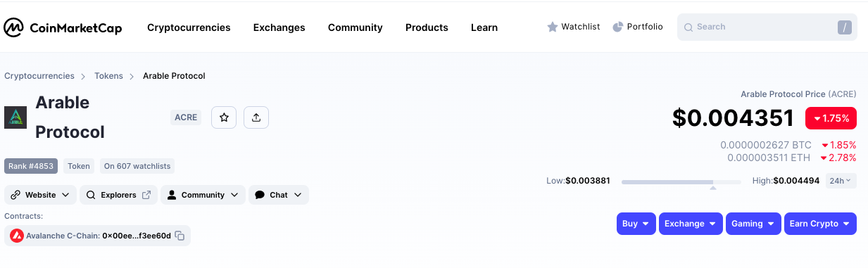Viewport: 868px width, 268px height.
Task: Click the Avalanche C-Chain logo icon
Action: (x=16, y=236)
